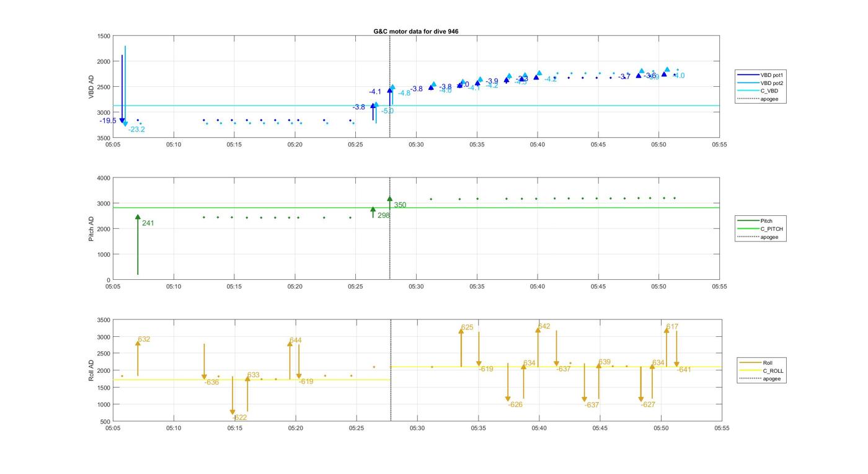868x474 pixels.
Task: Select the Roll AD axis label
Action: 91,370
